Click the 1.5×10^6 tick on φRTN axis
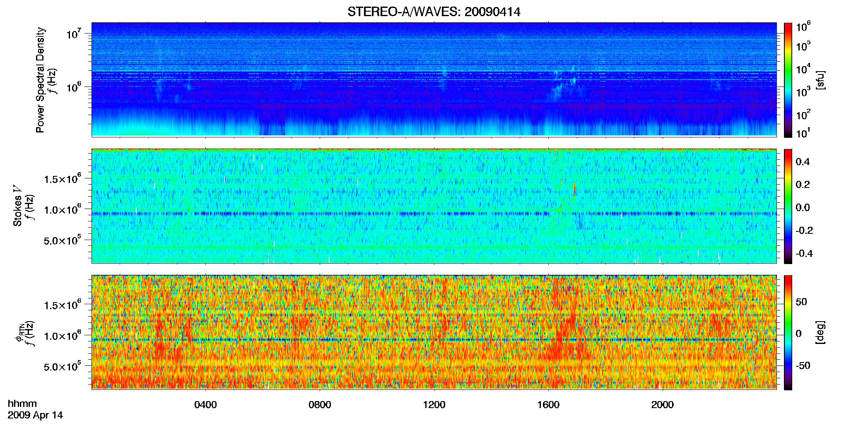 pyautogui.click(x=63, y=305)
